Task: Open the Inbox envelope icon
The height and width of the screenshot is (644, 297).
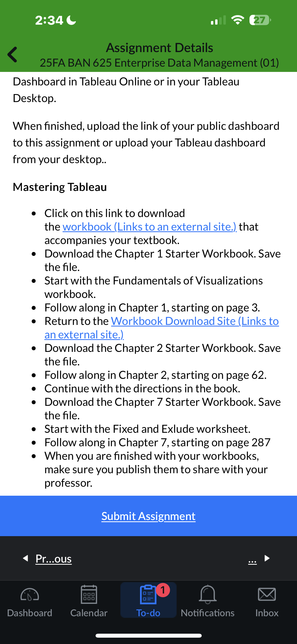Action: point(267,594)
